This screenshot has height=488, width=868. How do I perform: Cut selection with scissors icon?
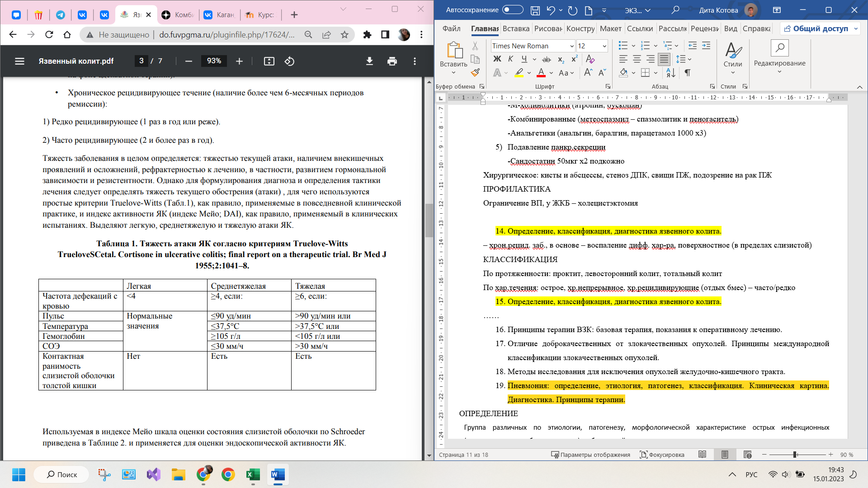point(475,46)
